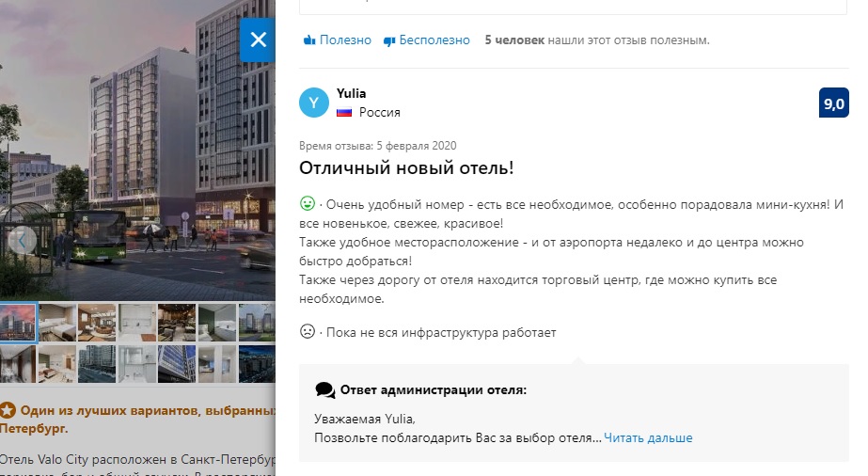
Task: Click the Отель Valo City description line
Action: pyautogui.click(x=137, y=459)
